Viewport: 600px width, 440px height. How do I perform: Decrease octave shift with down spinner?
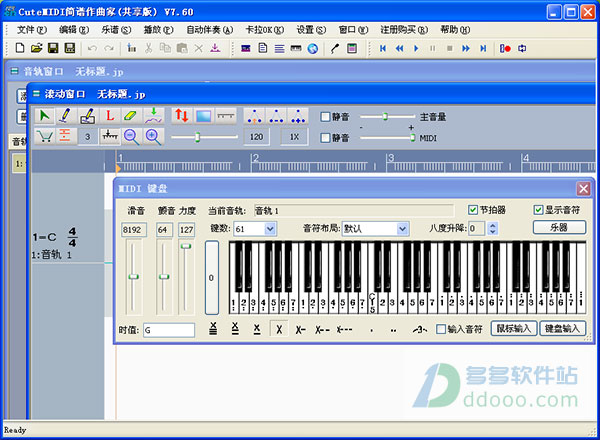[493, 232]
